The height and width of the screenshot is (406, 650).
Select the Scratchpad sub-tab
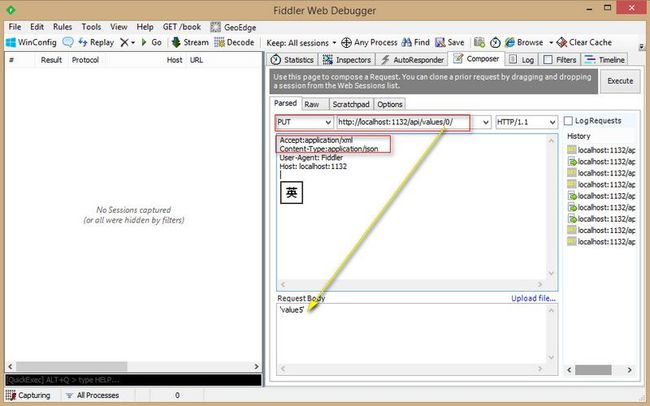pos(351,105)
